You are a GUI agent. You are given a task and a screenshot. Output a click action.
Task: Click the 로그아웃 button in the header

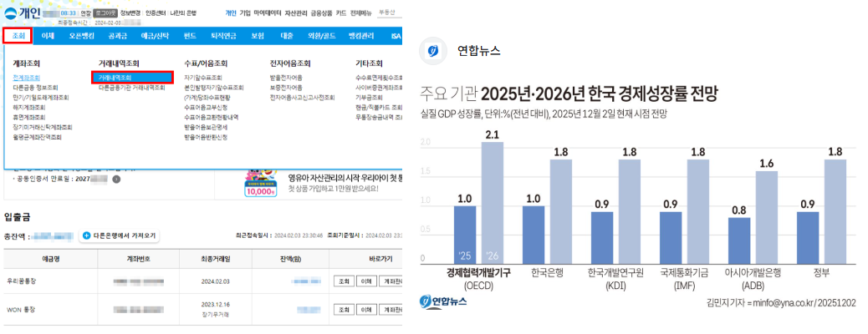pyautogui.click(x=105, y=13)
